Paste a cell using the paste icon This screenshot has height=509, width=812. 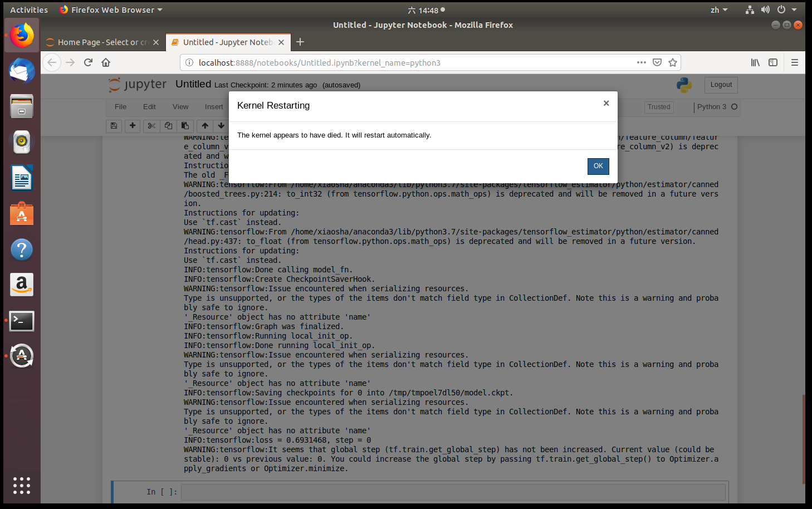185,126
